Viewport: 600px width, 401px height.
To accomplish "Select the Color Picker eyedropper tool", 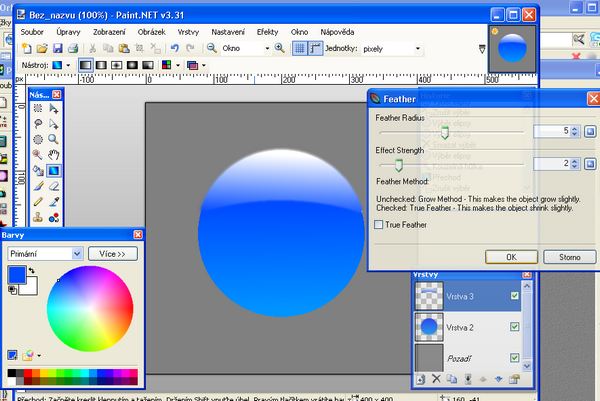I will [x=55, y=201].
